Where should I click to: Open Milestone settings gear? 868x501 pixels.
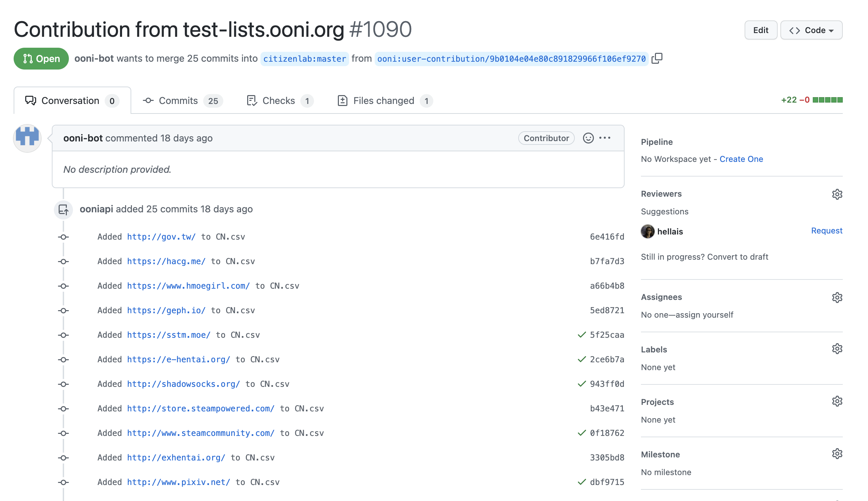pyautogui.click(x=837, y=454)
